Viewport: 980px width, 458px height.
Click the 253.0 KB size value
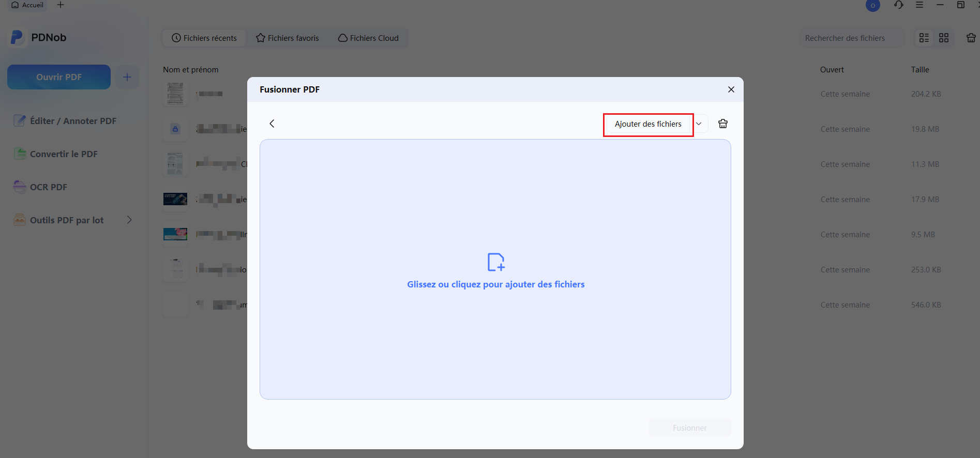[926, 270]
